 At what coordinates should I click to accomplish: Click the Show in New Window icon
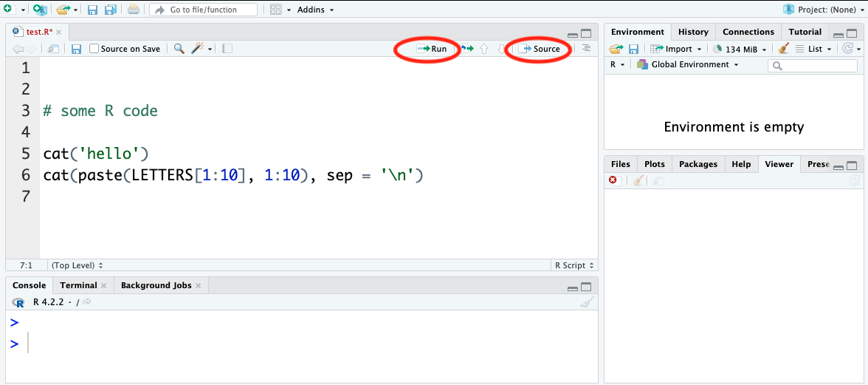[53, 49]
